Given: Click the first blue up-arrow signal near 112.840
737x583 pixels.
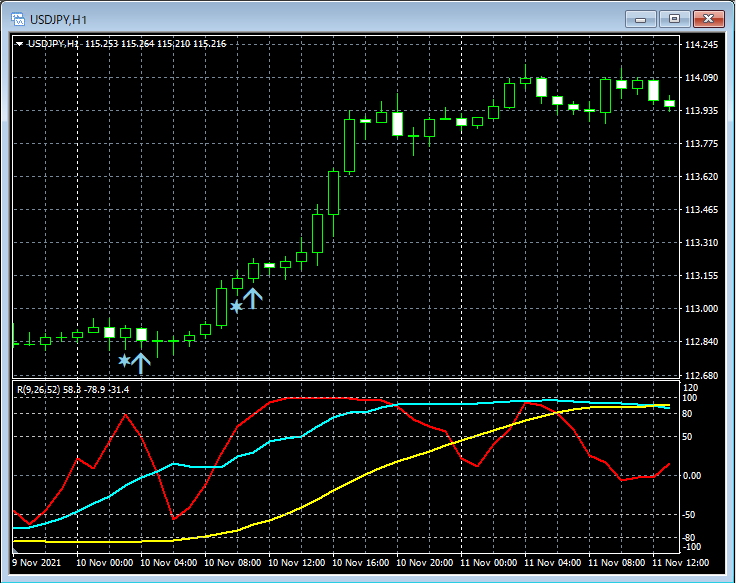Looking at the screenshot, I should [x=141, y=362].
